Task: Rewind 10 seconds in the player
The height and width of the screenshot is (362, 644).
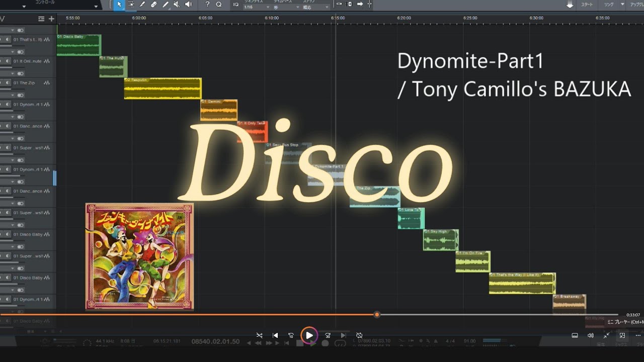Action: click(x=291, y=335)
